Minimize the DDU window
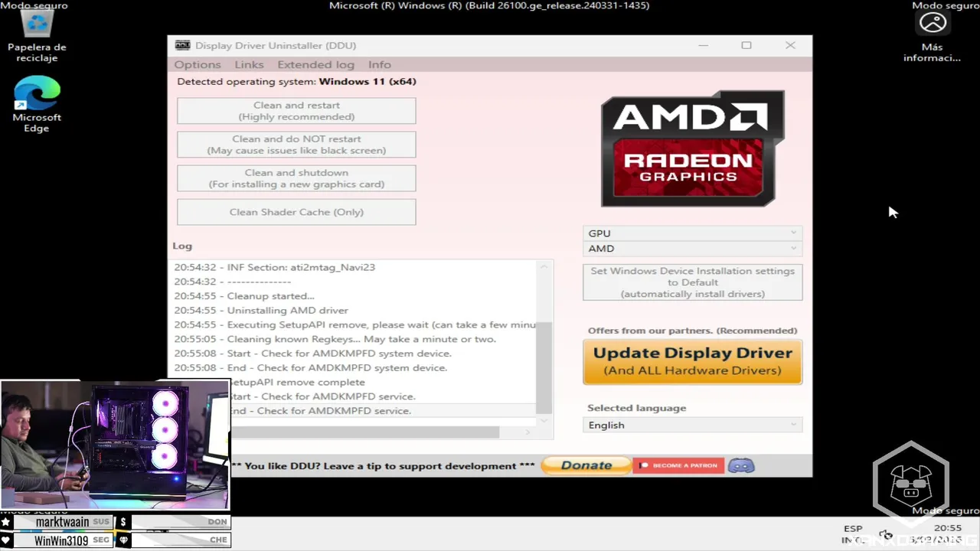Image resolution: width=980 pixels, height=551 pixels. [x=703, y=45]
